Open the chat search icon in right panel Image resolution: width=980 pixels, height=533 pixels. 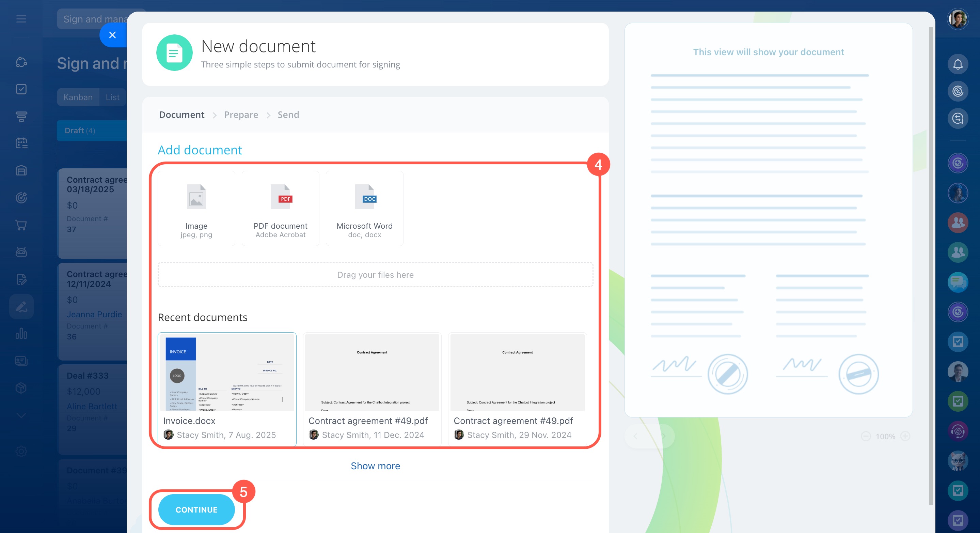pos(958,118)
